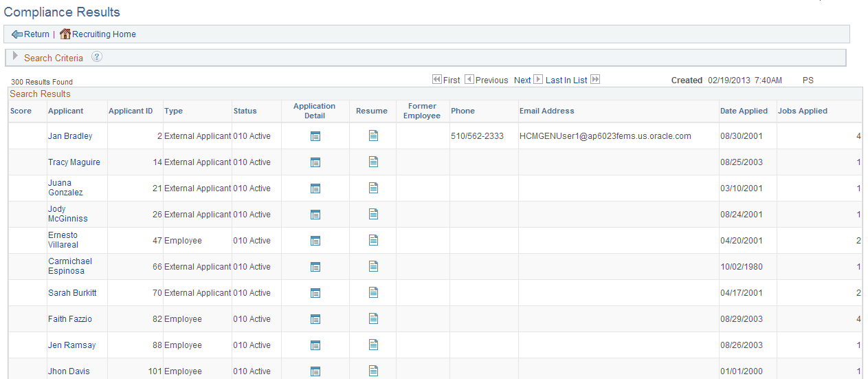Open applicant Jen Ramsay

pyautogui.click(x=72, y=345)
